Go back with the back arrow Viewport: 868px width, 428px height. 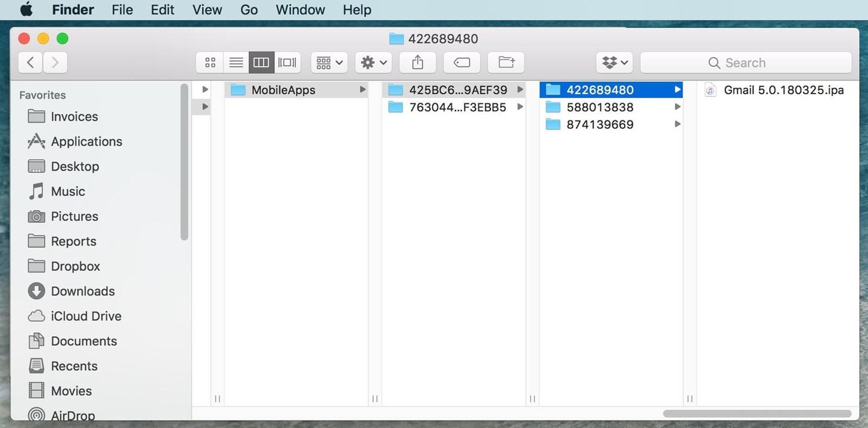[30, 63]
